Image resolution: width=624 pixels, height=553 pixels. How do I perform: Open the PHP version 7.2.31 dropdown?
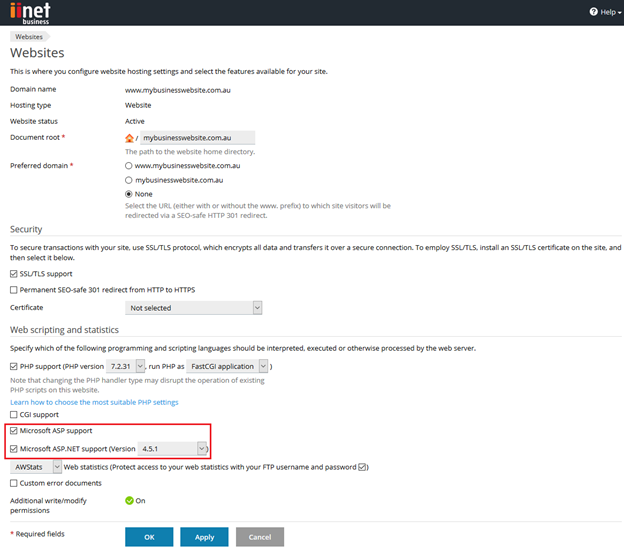125,366
